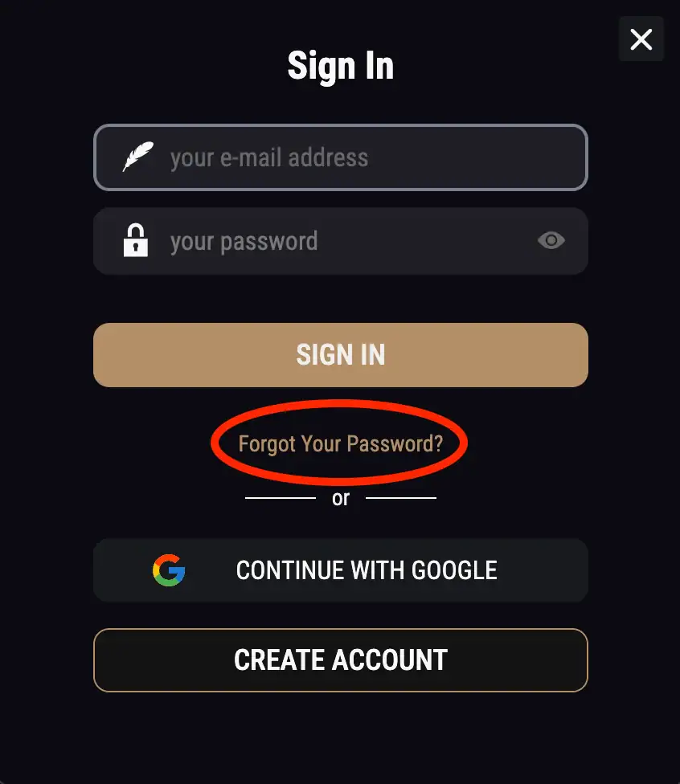Focus the e-mail address input field

[340, 157]
